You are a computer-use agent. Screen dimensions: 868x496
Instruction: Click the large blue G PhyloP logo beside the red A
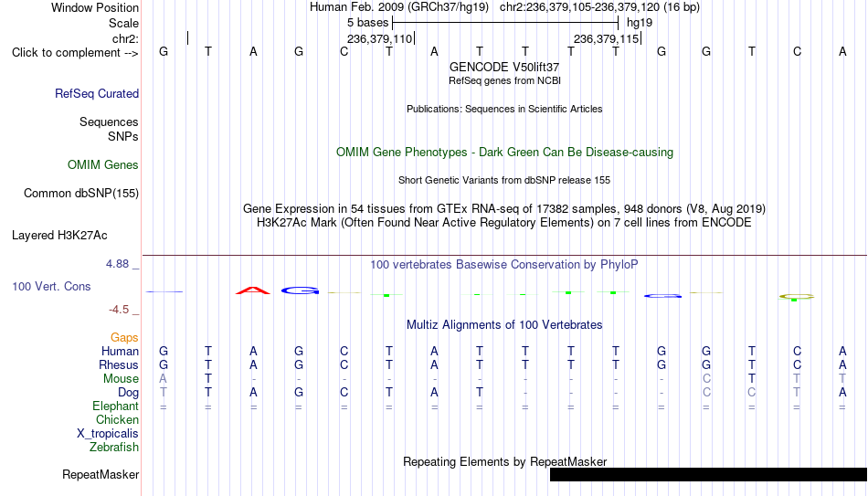(300, 290)
